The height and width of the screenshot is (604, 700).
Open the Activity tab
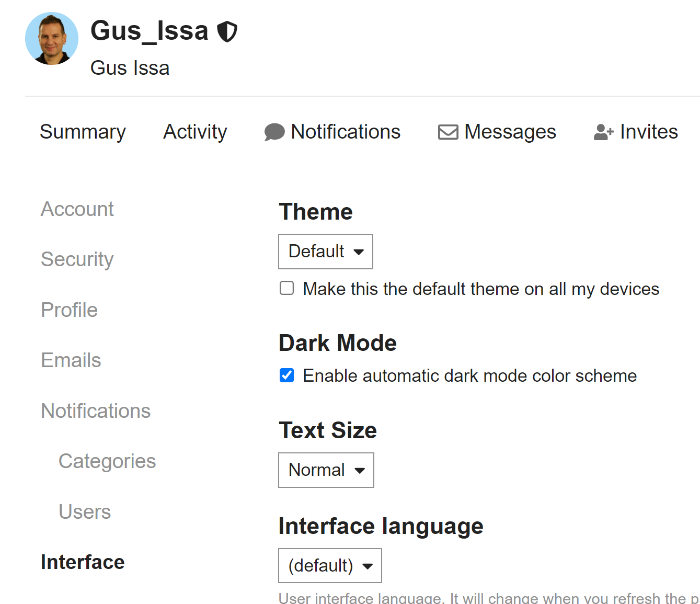click(195, 132)
